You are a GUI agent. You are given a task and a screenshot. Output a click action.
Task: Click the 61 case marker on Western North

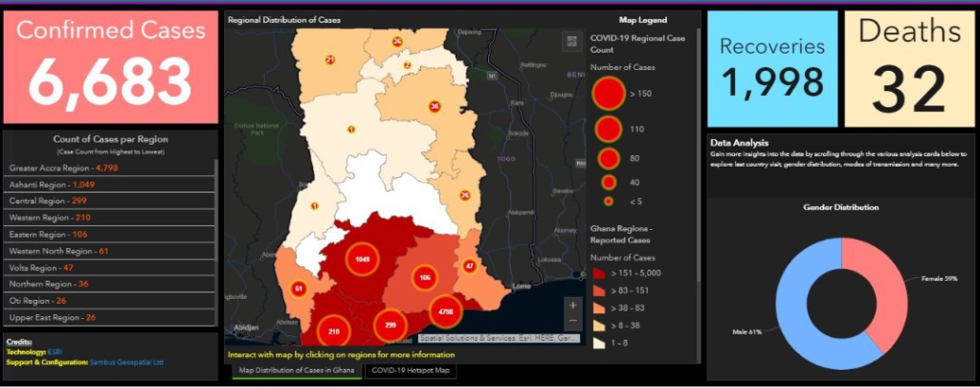[x=299, y=287]
